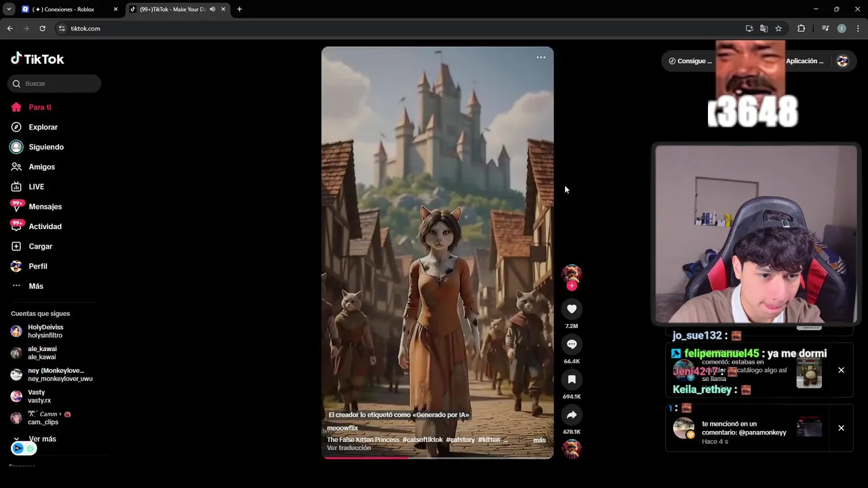Open the creator avatar beside video
The image size is (868, 488).
tap(572, 273)
